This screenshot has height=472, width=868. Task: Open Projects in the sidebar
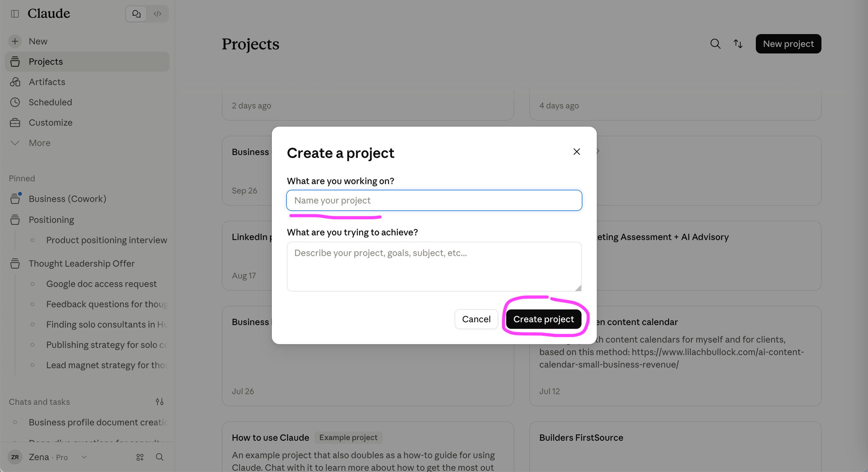[87, 61]
